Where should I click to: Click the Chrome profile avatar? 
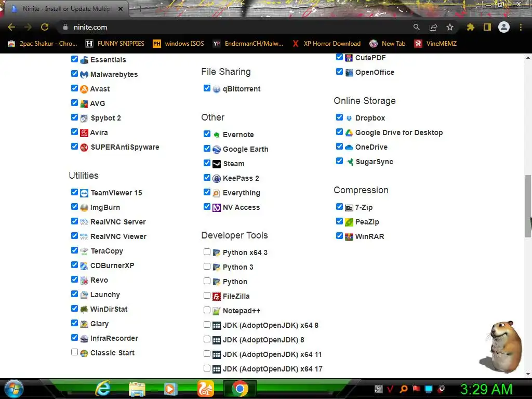(504, 27)
